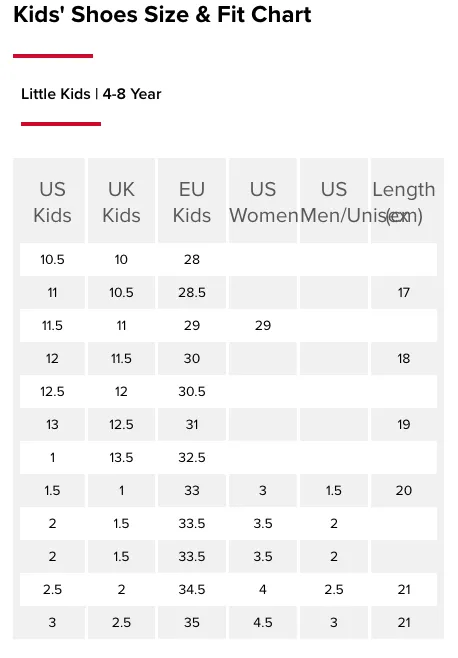Click the US Women column header
458x658 pixels.
(x=263, y=202)
